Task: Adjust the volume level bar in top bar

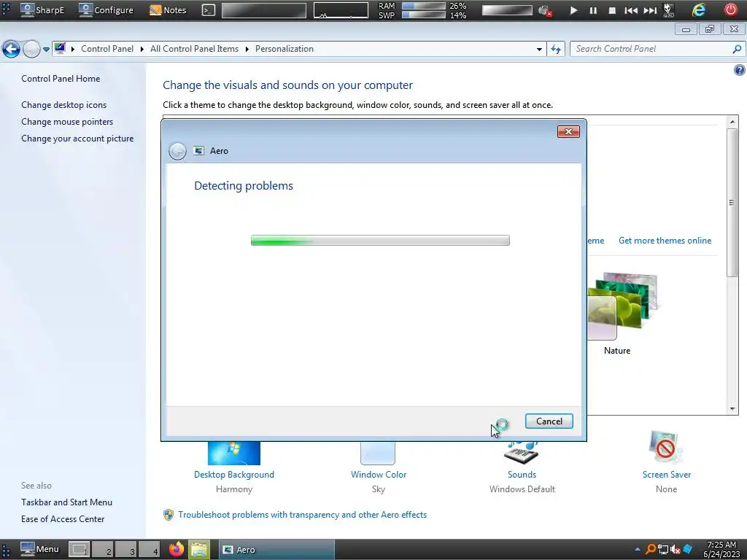Action: (507, 10)
